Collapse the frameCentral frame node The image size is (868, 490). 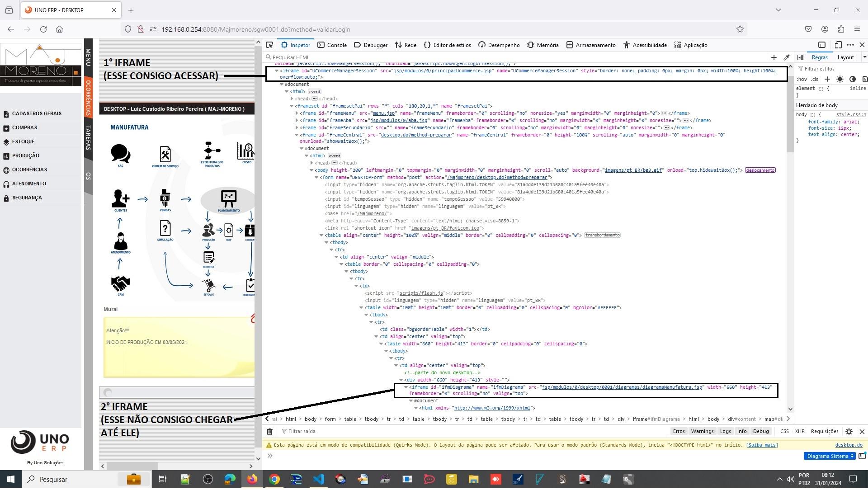(x=297, y=135)
